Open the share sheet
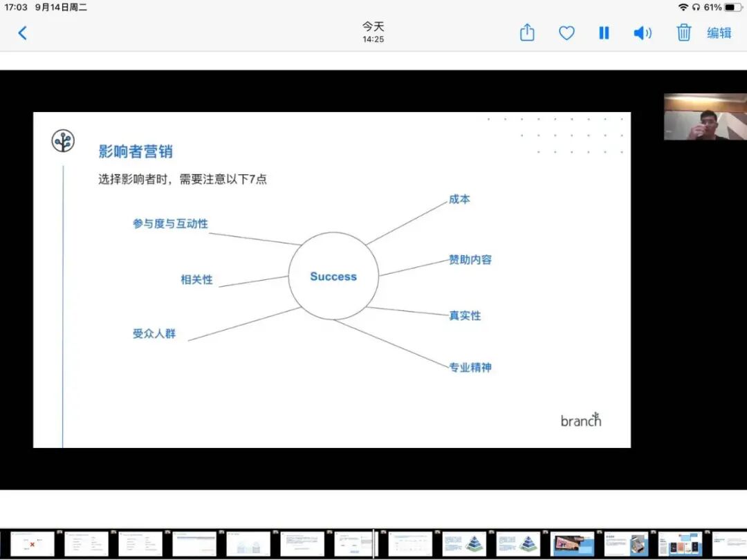This screenshot has width=747, height=560. pos(526,32)
